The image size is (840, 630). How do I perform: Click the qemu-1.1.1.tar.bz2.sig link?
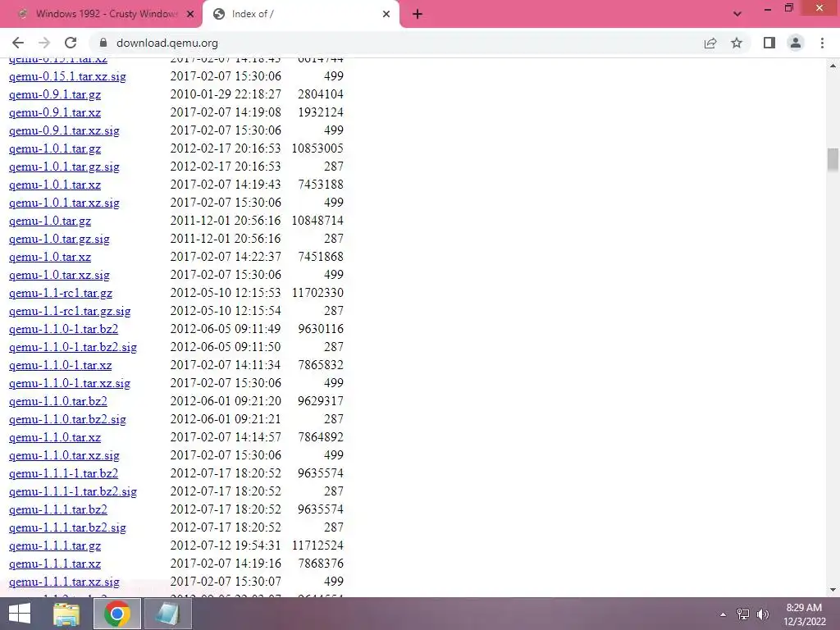pyautogui.click(x=67, y=528)
